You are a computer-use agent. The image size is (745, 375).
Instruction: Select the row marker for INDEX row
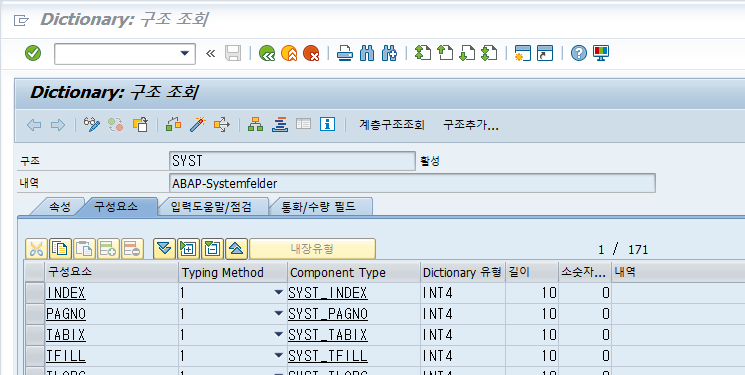[x=35, y=293]
